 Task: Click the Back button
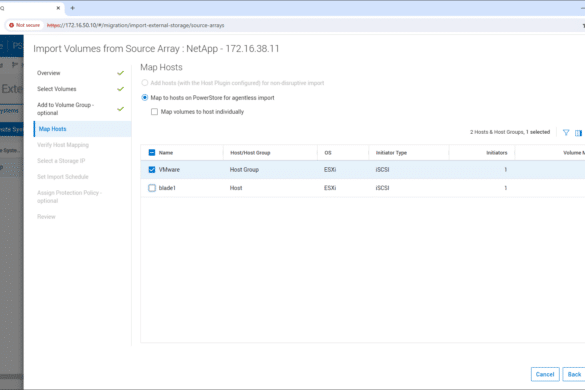tap(574, 374)
